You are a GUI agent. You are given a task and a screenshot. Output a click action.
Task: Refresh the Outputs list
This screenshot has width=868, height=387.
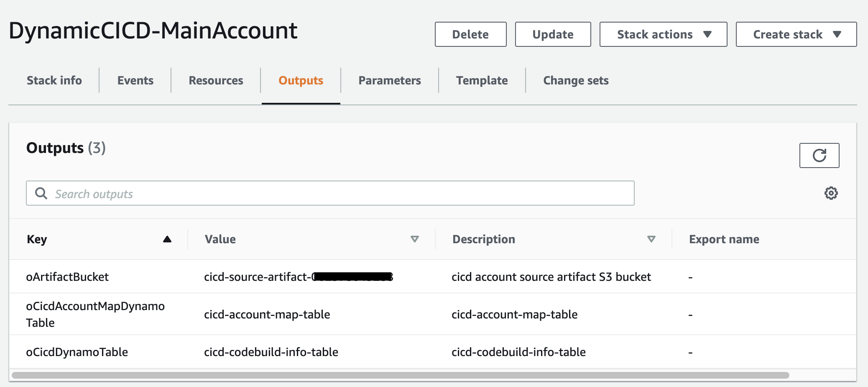click(819, 155)
